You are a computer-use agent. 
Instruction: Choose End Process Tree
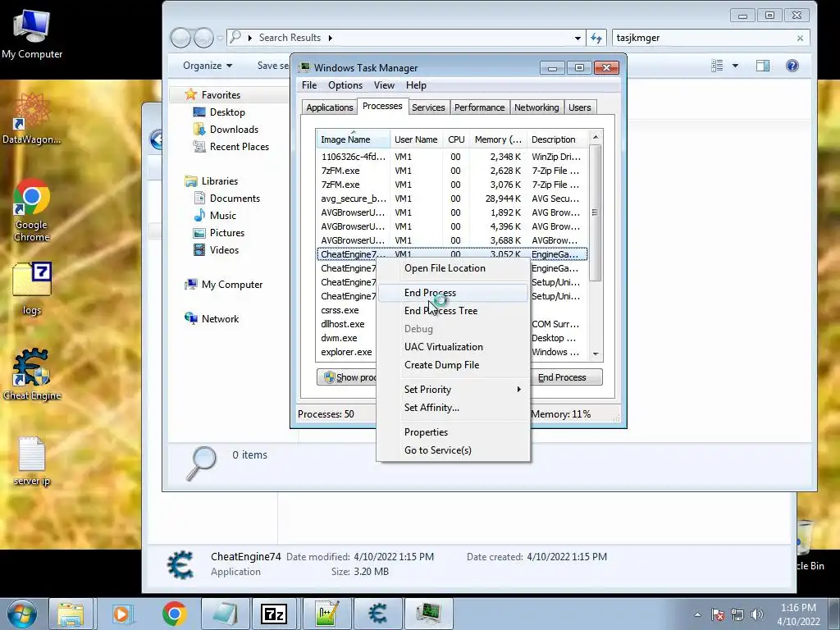pyautogui.click(x=453, y=311)
